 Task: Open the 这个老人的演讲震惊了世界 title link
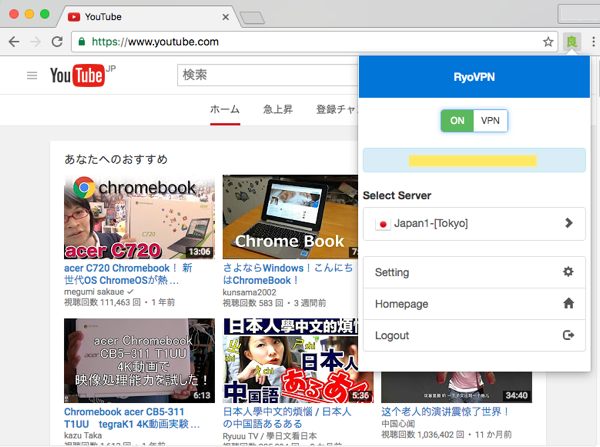[446, 412]
